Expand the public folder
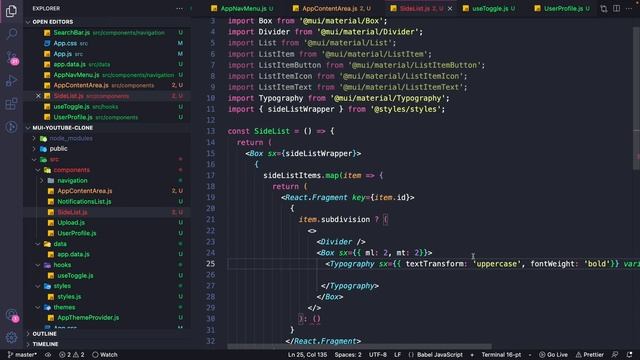Viewport: 640px width, 360px height. click(x=58, y=149)
